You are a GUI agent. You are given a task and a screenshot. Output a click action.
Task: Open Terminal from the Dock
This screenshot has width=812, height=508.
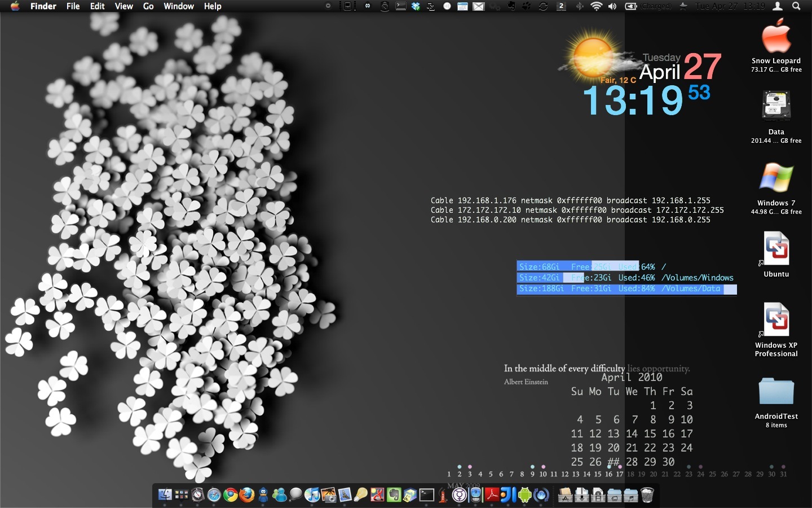(x=427, y=495)
